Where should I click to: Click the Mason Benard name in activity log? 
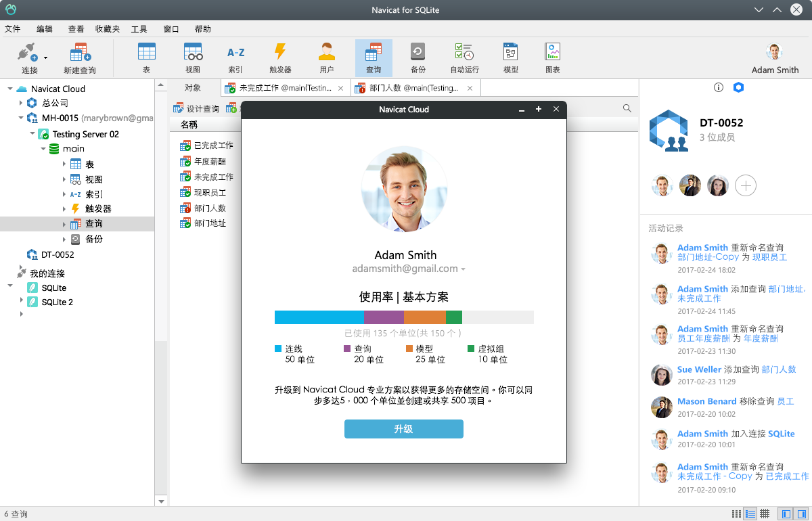[707, 401]
